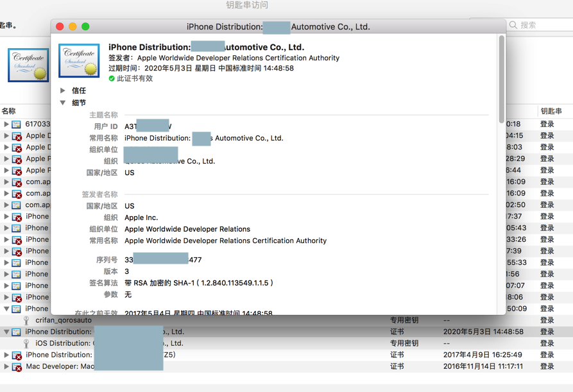The height and width of the screenshot is (392, 573).
Task: Select the iOS Distribution private key row
Action: [x=286, y=343]
